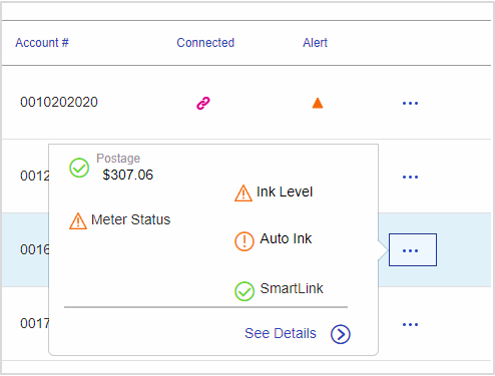Click the $307.06 postage value
Viewport: 495px width, 376px height.
pos(128,175)
